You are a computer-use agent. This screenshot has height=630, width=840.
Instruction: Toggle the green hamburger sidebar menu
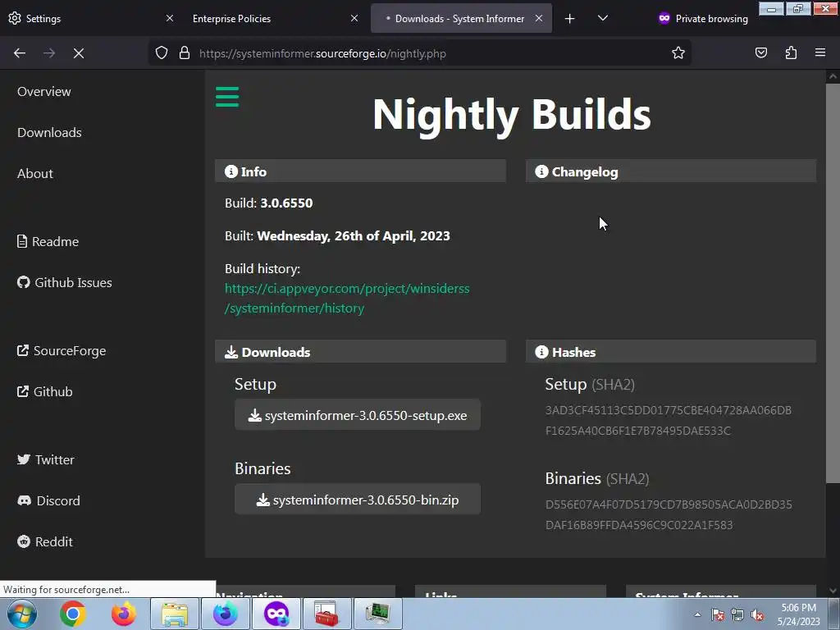227,97
